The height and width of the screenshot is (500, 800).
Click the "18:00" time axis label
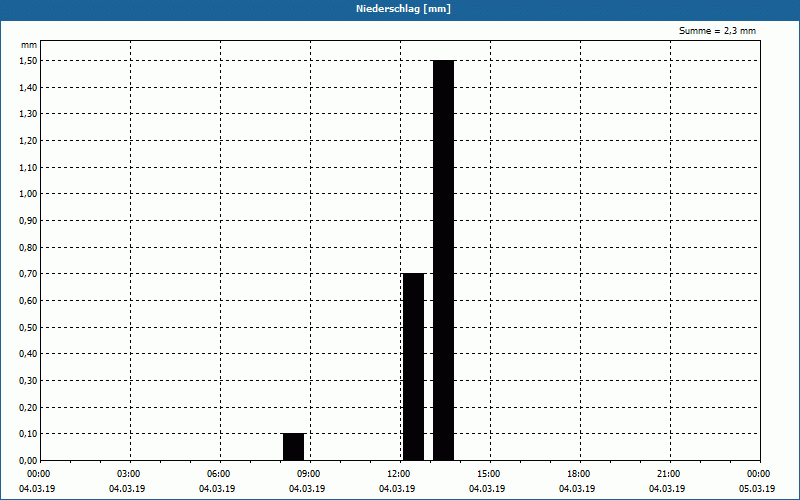tap(580, 474)
